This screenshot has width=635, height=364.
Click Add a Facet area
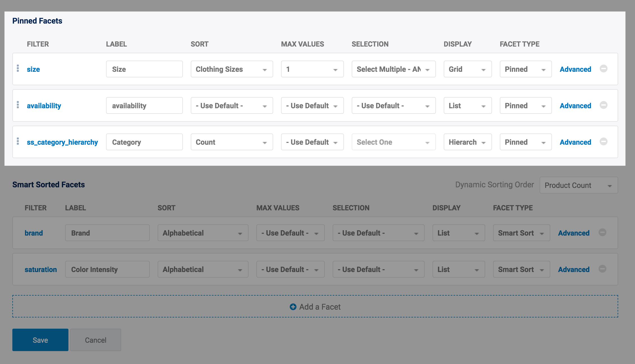(x=315, y=307)
